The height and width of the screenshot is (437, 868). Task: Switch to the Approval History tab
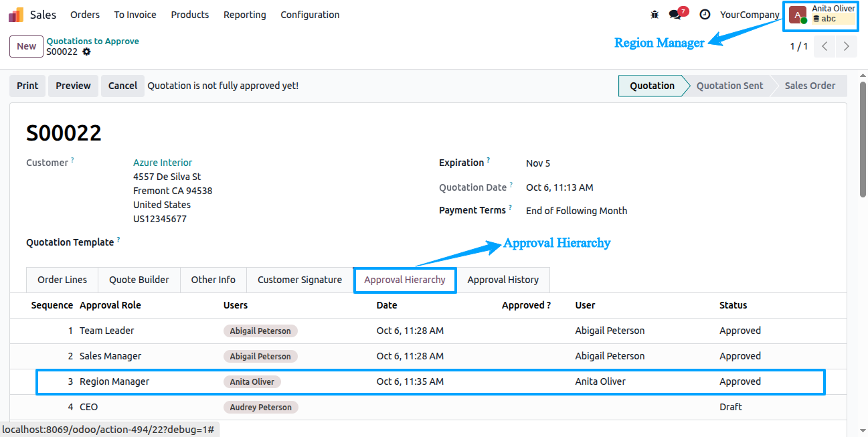[503, 280]
